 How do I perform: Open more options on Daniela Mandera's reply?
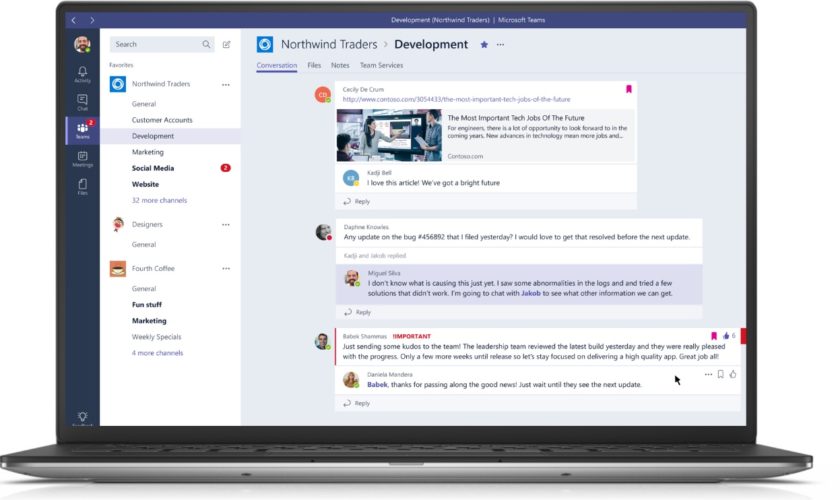(x=708, y=375)
